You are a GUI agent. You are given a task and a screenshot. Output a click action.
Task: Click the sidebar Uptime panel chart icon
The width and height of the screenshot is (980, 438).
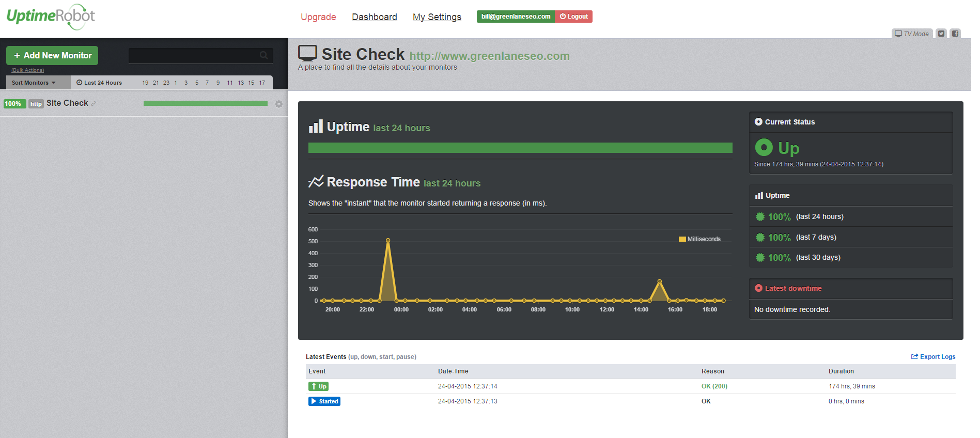tap(759, 195)
